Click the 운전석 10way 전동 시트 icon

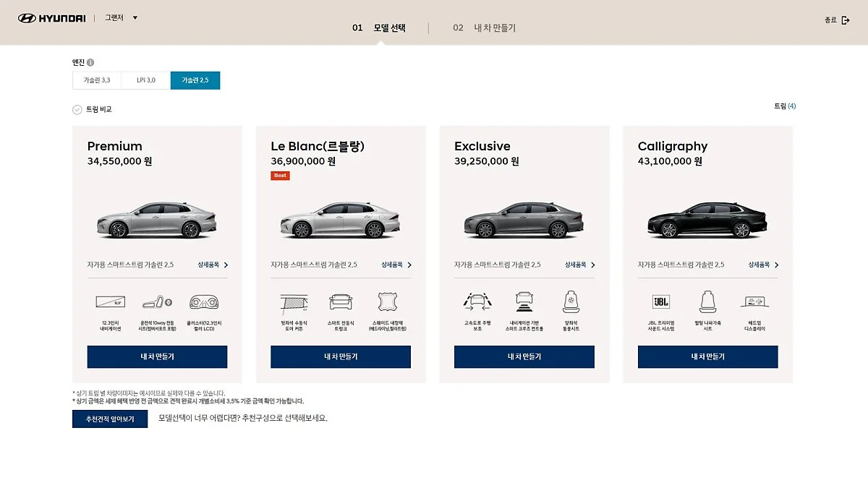coord(157,302)
